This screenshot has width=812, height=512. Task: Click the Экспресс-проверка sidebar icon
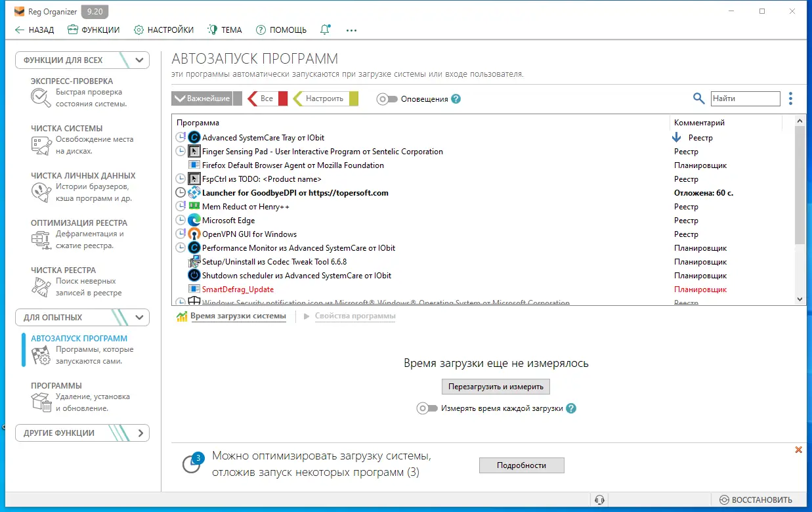tap(41, 98)
